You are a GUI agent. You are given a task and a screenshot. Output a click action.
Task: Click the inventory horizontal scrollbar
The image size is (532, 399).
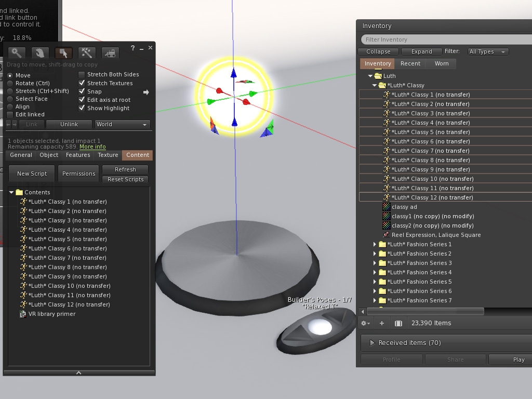coord(426,312)
